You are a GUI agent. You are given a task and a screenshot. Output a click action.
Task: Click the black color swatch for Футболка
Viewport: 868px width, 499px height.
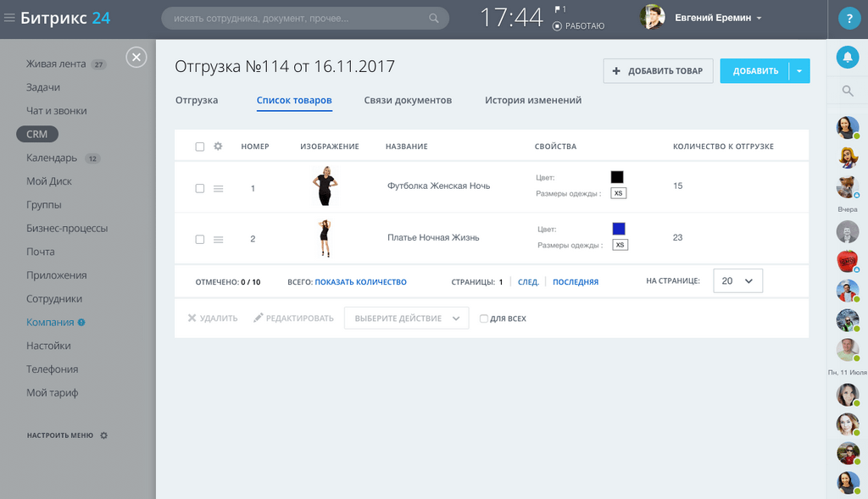[617, 177]
